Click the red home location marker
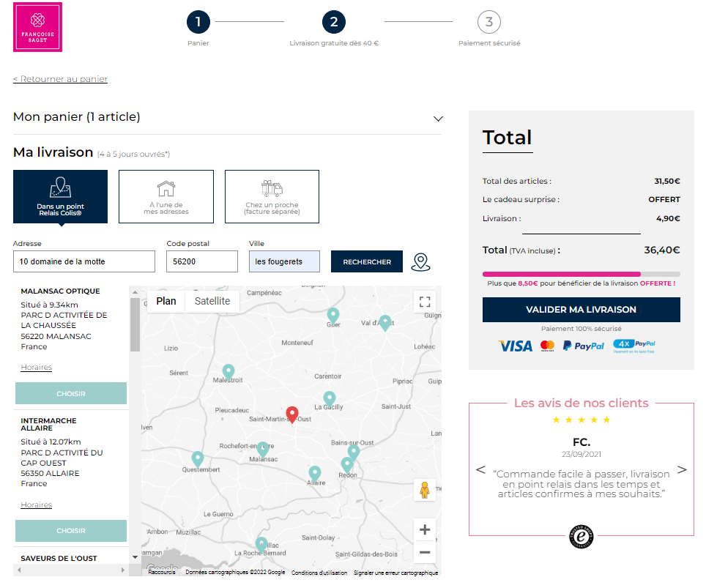Screen dimensions: 706x588 [292, 414]
